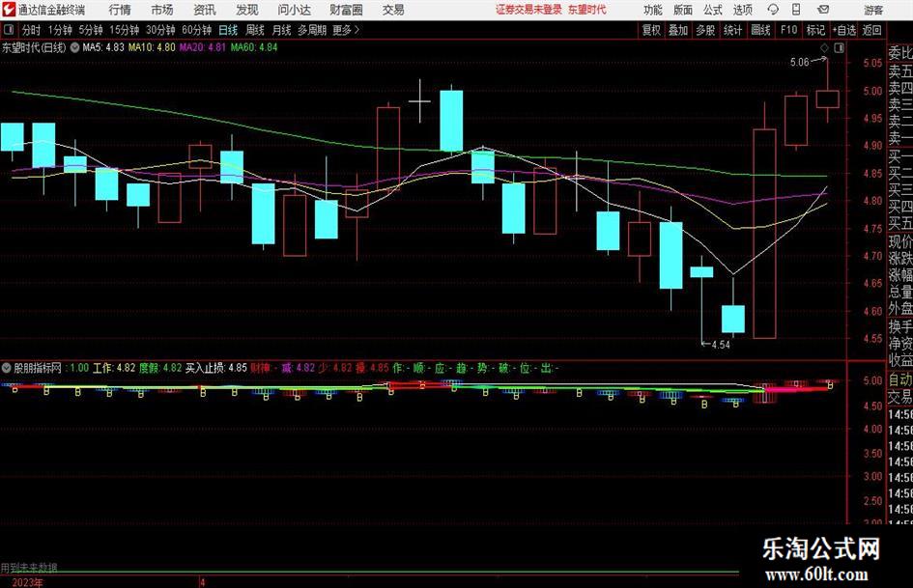Click the 通达信 app logo icon

(x=9, y=10)
